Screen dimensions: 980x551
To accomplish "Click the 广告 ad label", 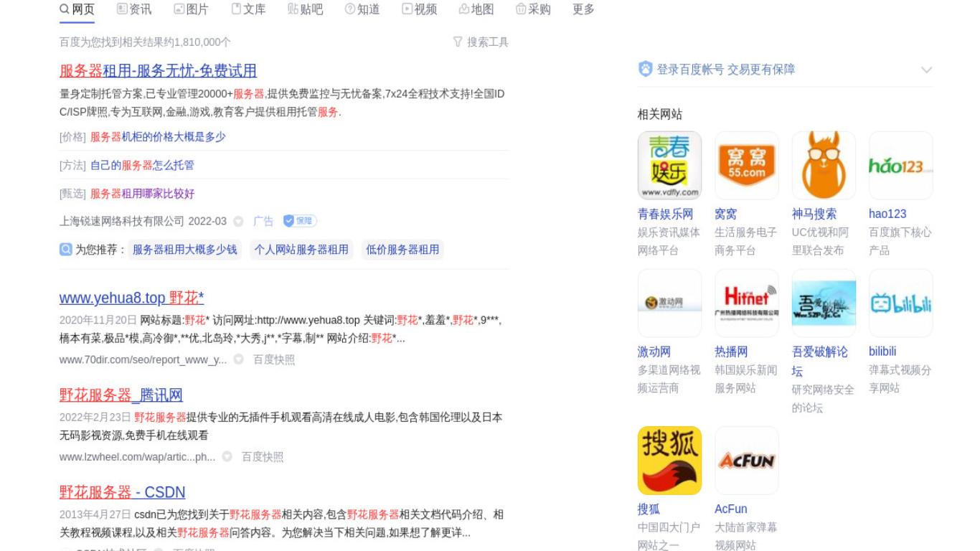I will click(x=263, y=221).
